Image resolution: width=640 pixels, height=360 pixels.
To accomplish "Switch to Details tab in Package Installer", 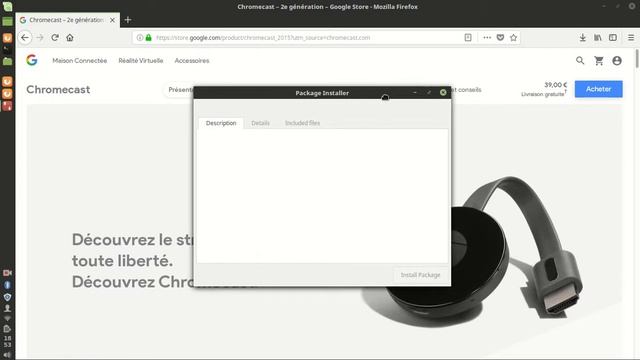I will tap(260, 123).
